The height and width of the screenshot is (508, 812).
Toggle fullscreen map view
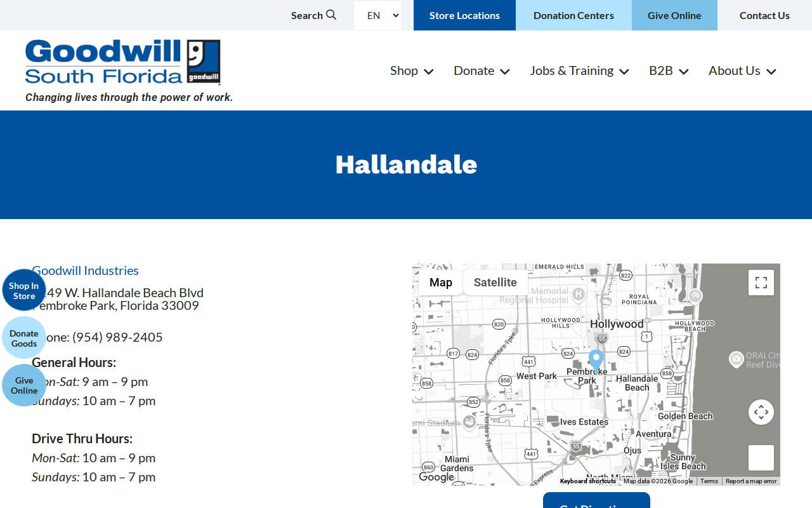pyautogui.click(x=761, y=283)
